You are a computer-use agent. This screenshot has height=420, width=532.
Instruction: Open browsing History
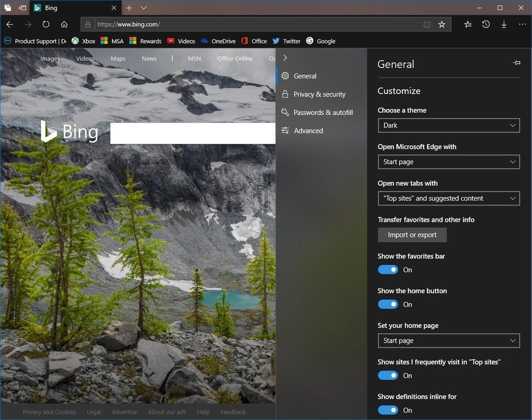485,24
